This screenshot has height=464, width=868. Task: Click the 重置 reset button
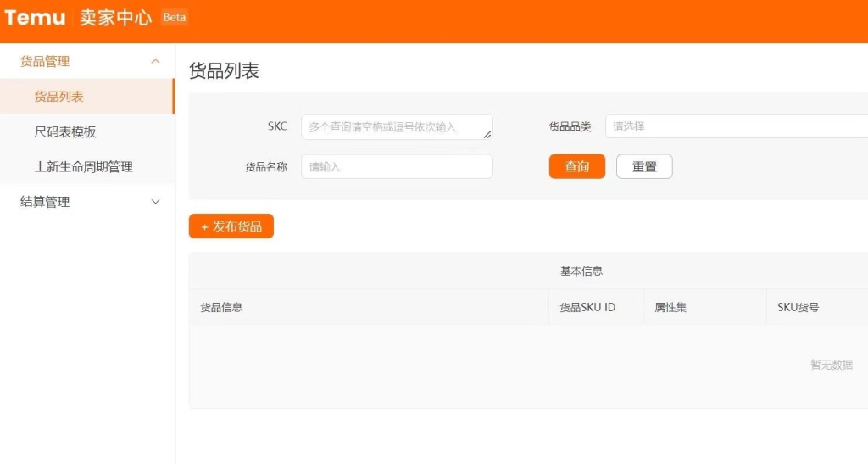644,167
